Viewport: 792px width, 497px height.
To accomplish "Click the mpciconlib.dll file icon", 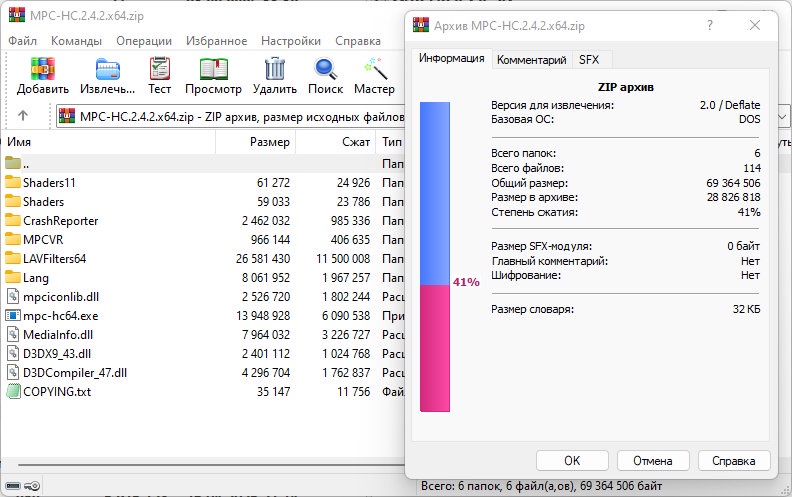I will (13, 296).
